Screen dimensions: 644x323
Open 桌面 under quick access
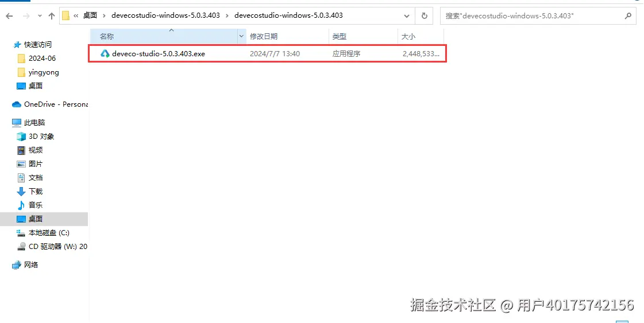pyautogui.click(x=35, y=86)
